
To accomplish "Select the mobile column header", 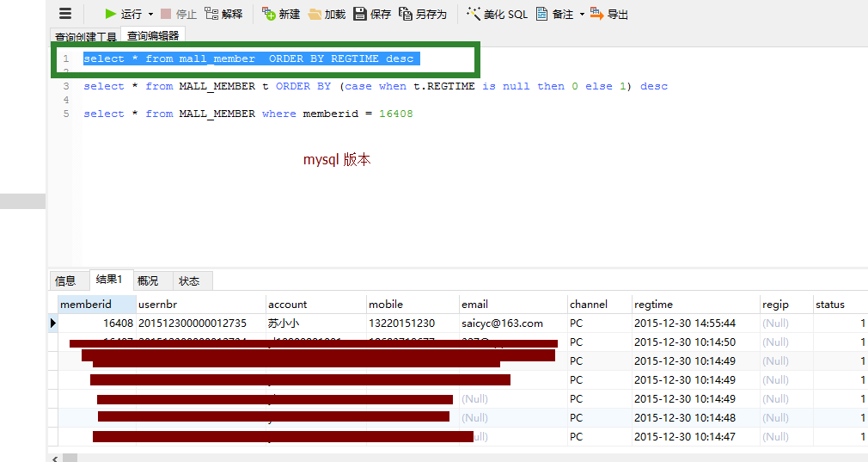I will click(413, 304).
